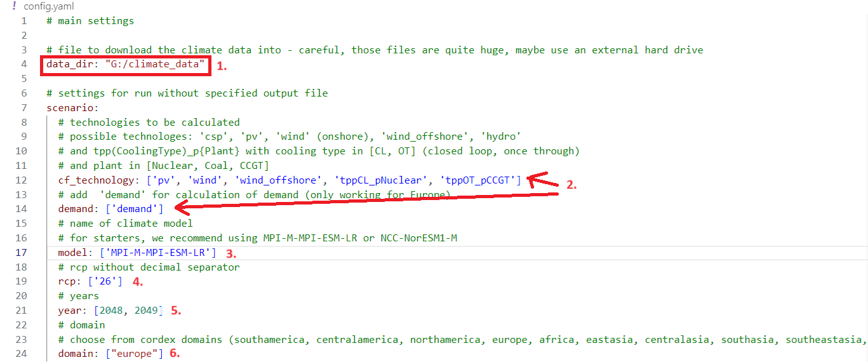The height and width of the screenshot is (362, 868).
Task: Click the 'MPI-M-MPI-ESM-LR' model value
Action: click(158, 253)
